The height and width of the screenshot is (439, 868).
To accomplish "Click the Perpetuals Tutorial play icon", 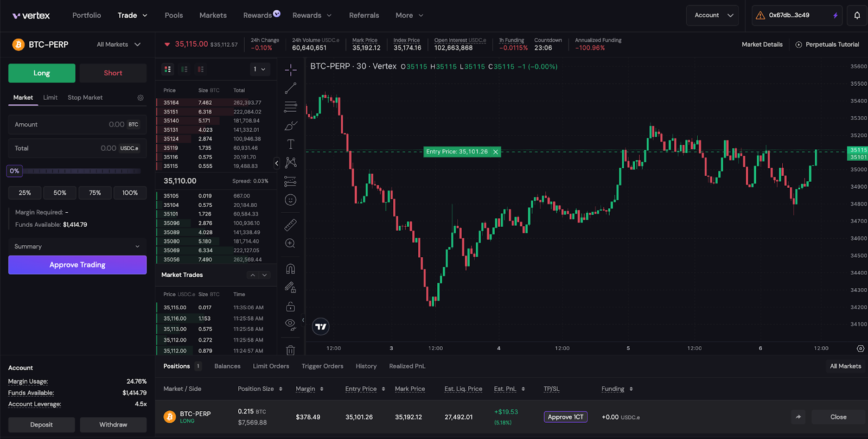I will (x=799, y=44).
